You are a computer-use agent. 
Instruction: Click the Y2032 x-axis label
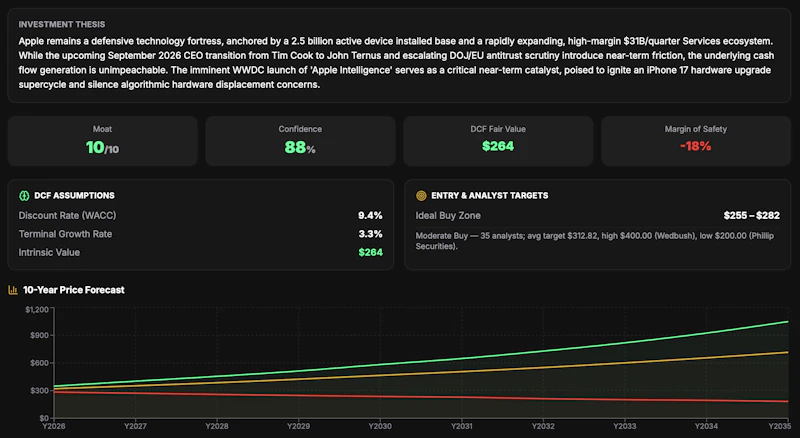click(543, 426)
